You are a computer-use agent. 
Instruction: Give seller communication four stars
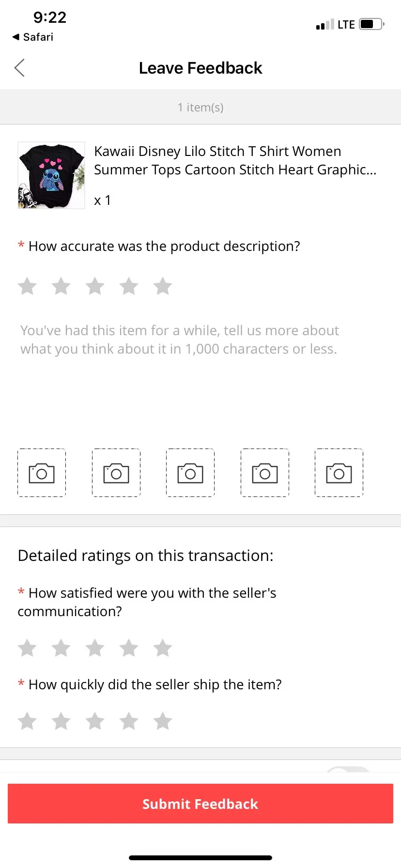click(x=129, y=648)
